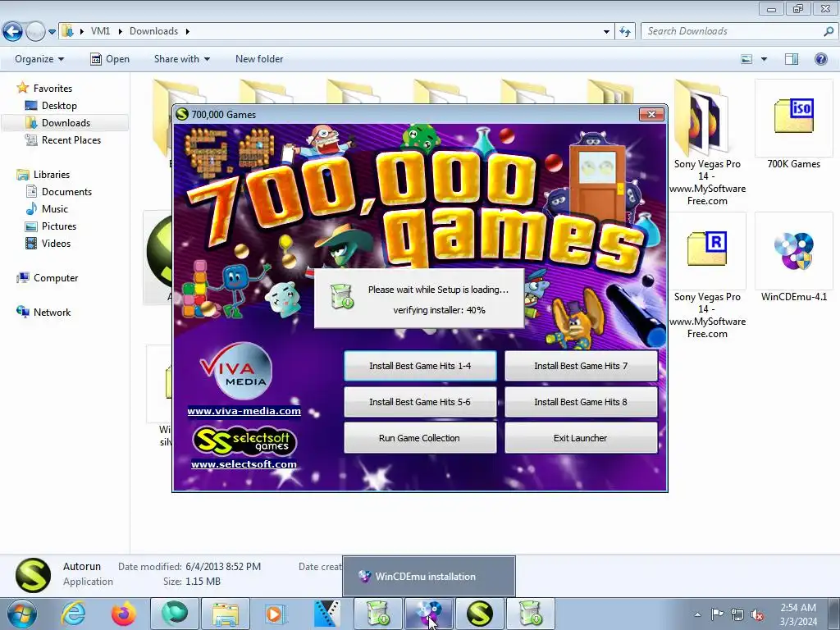Click the WinCDEmu installation taskbar icon
The image size is (840, 630).
coord(428,614)
